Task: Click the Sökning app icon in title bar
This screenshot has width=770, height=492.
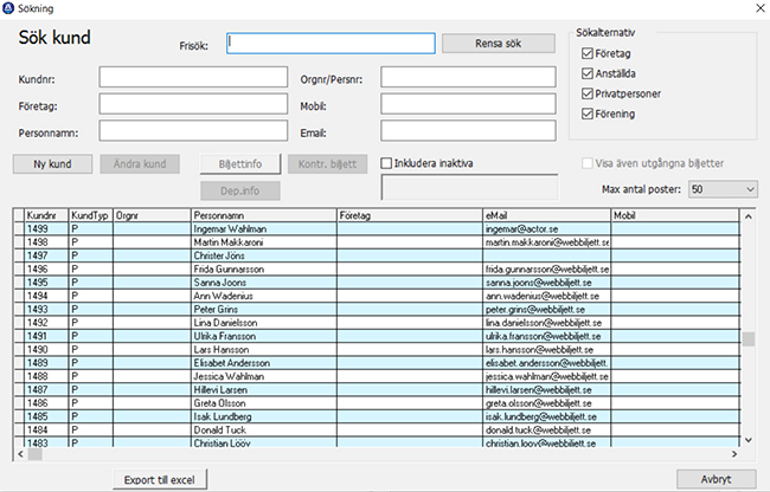Action: (8, 8)
